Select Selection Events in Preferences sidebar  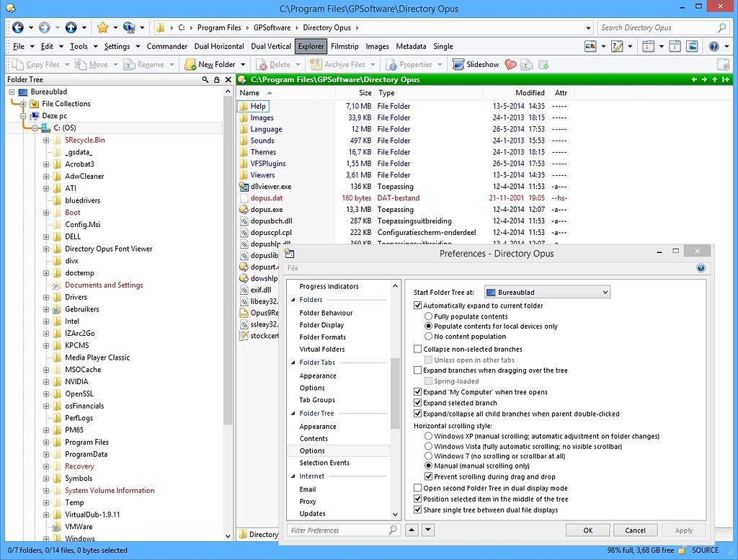point(323,463)
